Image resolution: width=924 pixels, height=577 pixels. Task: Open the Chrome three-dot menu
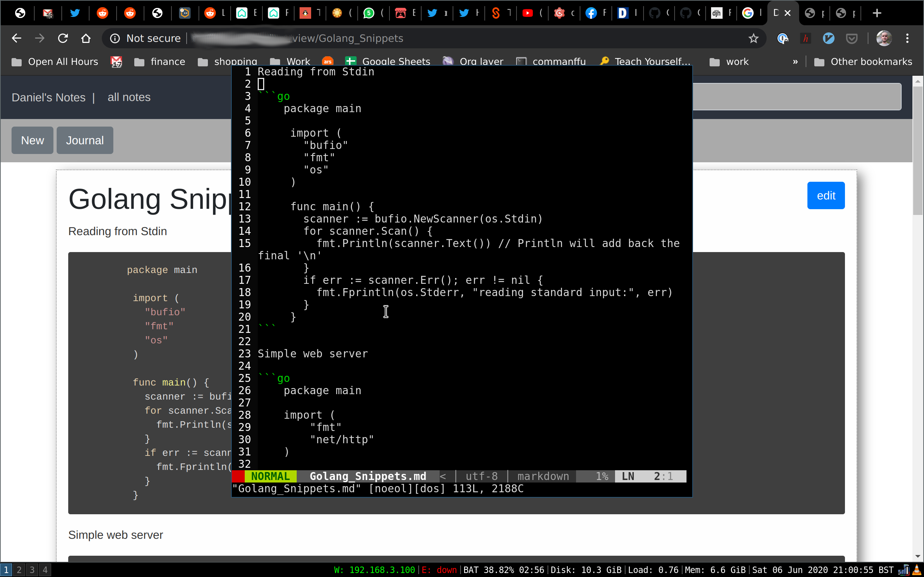[907, 38]
